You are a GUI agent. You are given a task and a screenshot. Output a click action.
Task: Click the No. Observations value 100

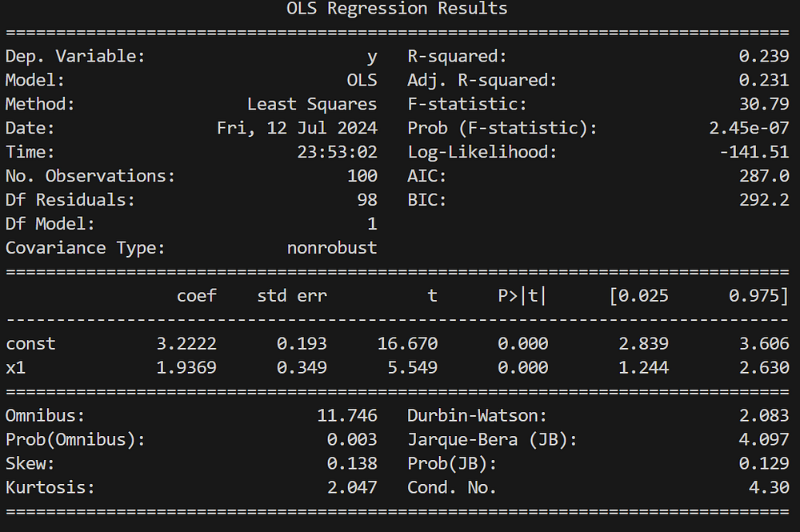(x=362, y=176)
